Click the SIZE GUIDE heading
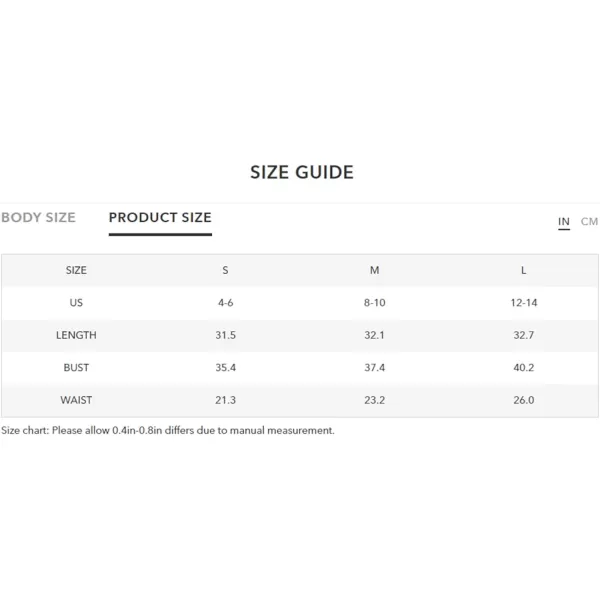Image resolution: width=600 pixels, height=600 pixels. 302,172
